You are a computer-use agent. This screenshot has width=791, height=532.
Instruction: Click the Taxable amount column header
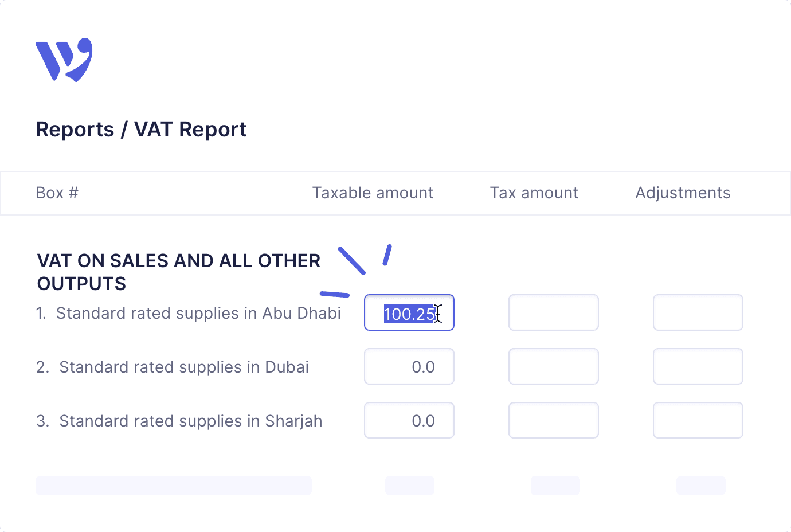[x=373, y=193]
